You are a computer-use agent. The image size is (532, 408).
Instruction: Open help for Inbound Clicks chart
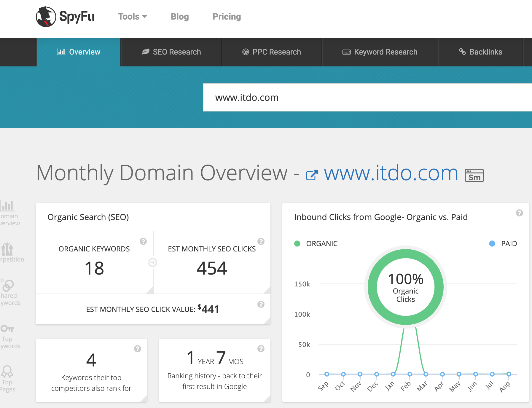point(520,213)
